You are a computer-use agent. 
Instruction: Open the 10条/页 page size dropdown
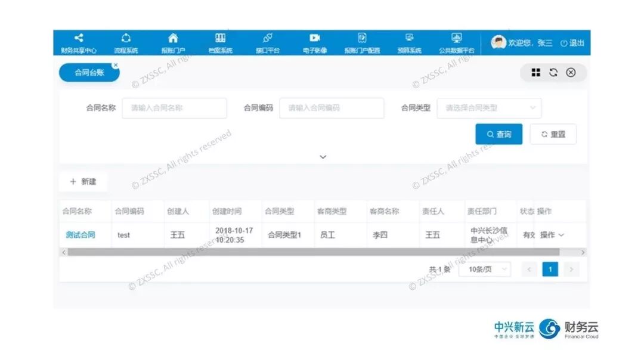point(485,270)
